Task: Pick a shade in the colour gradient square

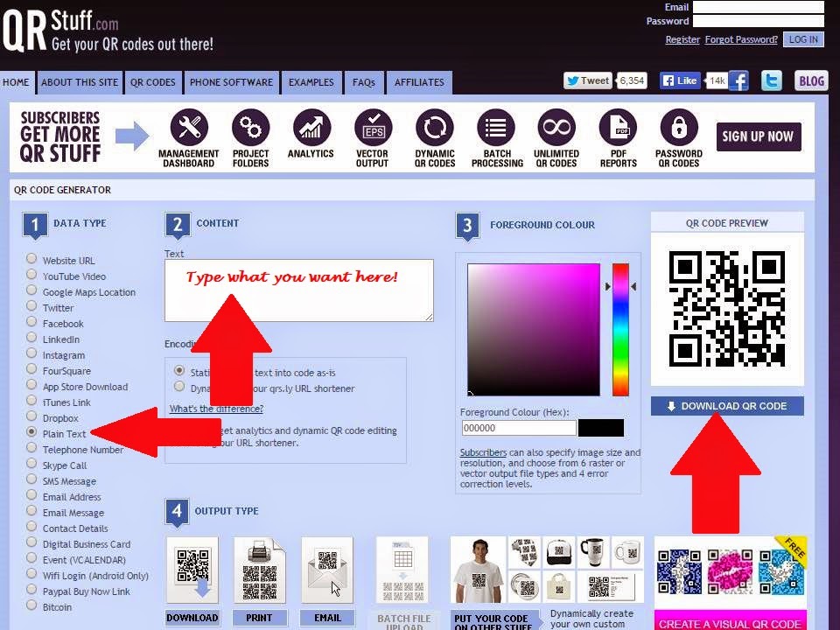Action: [x=534, y=330]
